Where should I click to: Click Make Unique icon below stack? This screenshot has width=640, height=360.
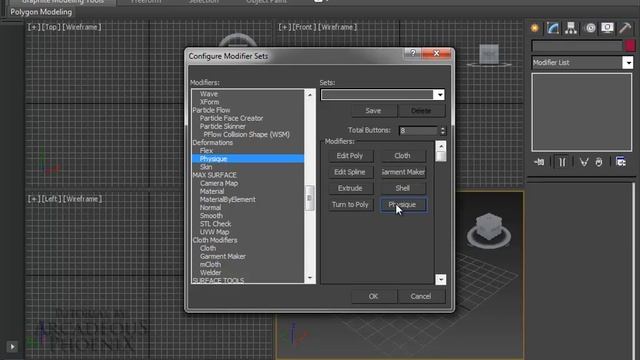click(x=584, y=162)
